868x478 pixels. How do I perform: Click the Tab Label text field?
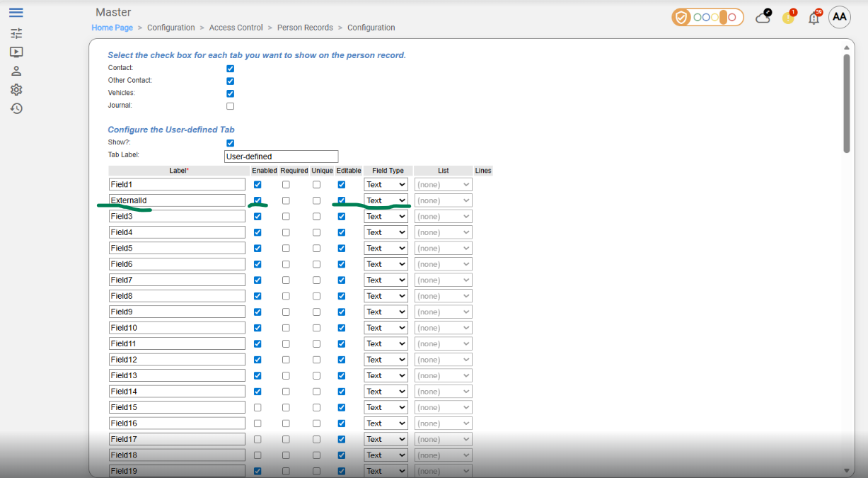coord(281,157)
